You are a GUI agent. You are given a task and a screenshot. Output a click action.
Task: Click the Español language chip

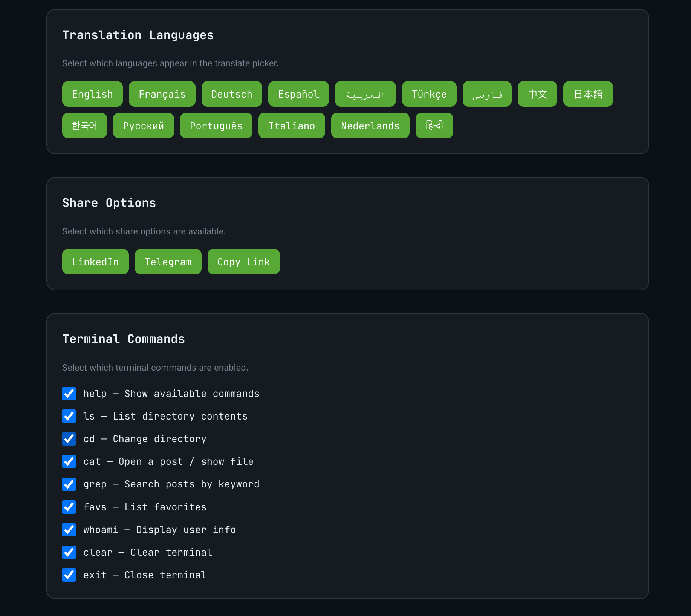(298, 94)
